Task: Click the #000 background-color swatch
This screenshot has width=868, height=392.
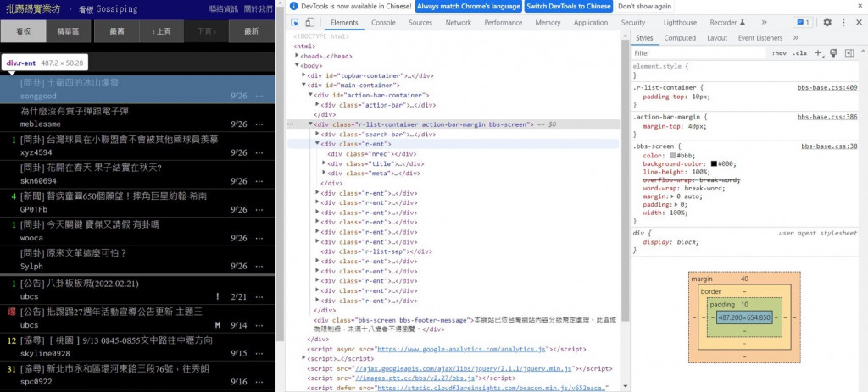Action: [x=714, y=164]
